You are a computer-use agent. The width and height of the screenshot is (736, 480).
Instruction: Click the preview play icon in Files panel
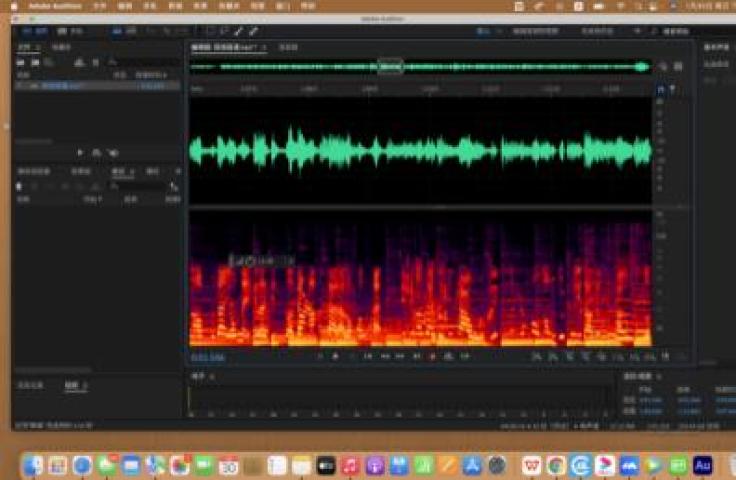81,152
